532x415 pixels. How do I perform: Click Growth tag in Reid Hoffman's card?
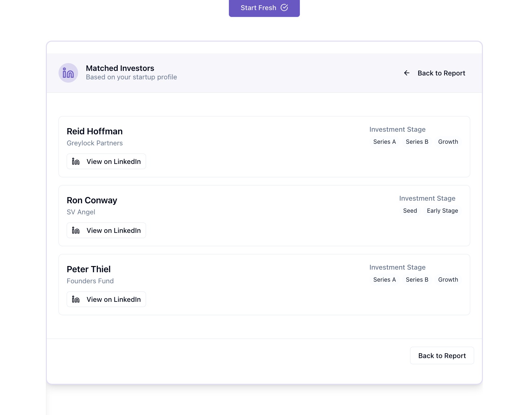(x=448, y=142)
